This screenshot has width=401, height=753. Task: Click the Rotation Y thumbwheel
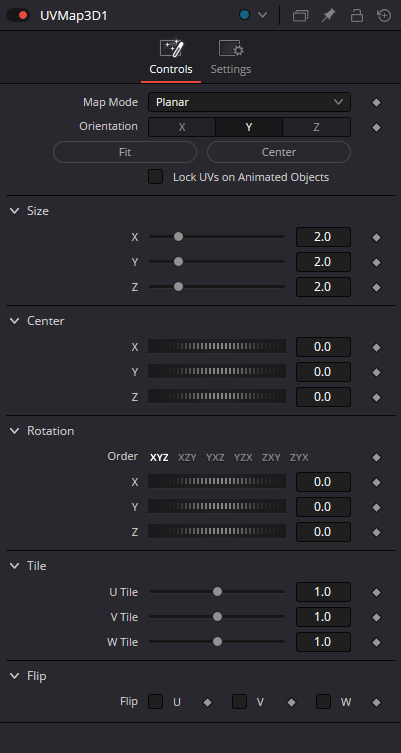pyautogui.click(x=217, y=506)
